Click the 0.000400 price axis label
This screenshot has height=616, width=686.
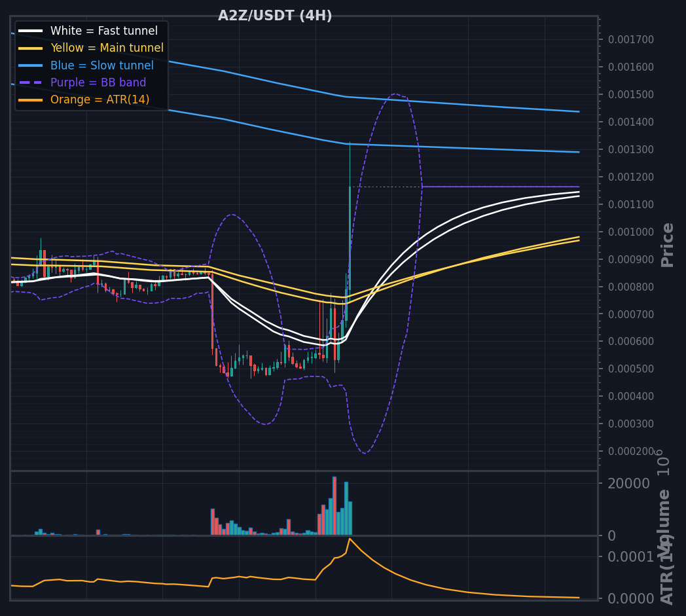(x=631, y=397)
